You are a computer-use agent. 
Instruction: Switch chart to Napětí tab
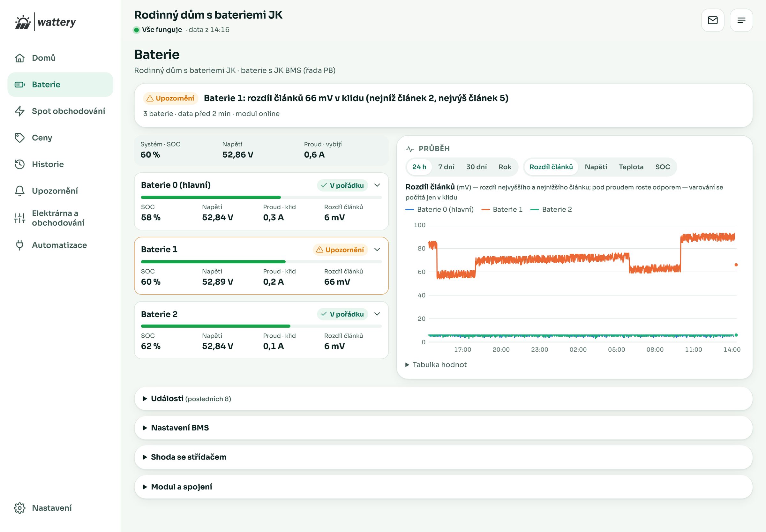pos(596,167)
